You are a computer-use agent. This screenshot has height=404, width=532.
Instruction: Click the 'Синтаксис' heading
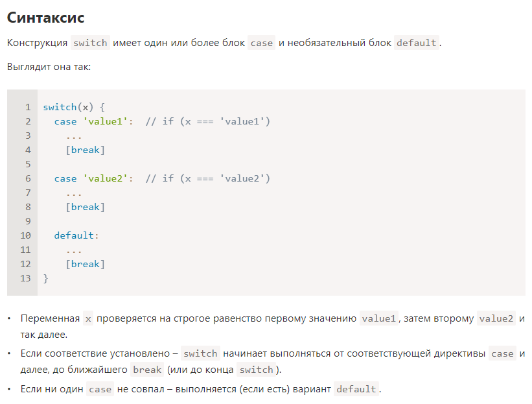(45, 18)
